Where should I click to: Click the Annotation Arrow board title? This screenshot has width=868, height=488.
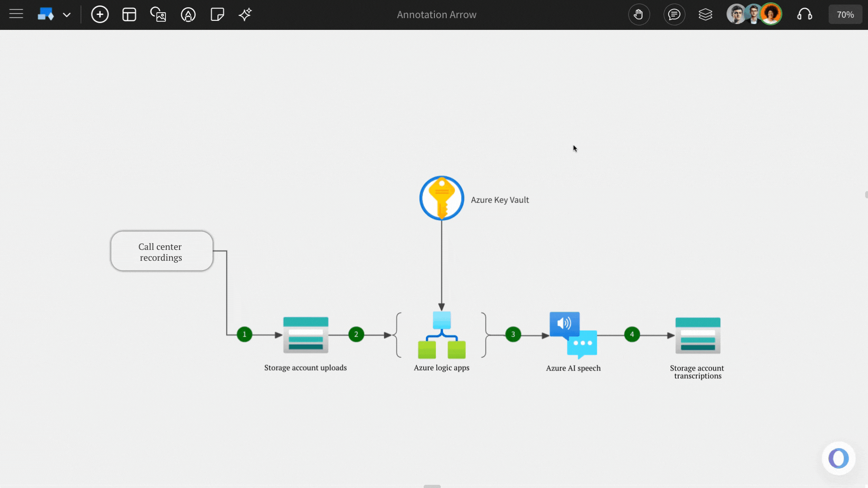coord(436,14)
